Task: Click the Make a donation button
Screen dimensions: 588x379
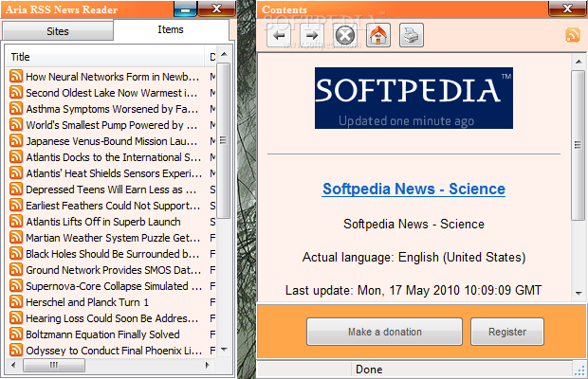Action: click(x=384, y=332)
